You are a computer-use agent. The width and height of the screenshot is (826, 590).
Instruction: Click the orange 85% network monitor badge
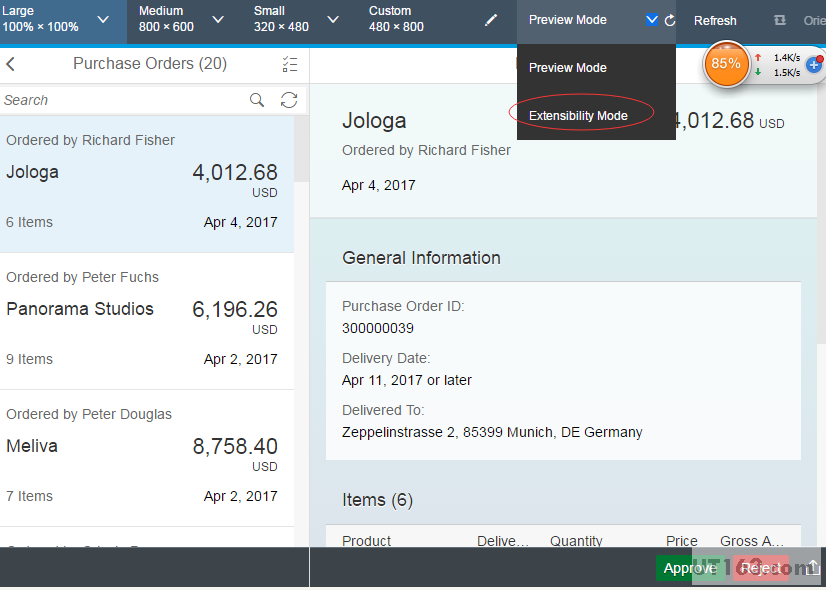point(726,63)
